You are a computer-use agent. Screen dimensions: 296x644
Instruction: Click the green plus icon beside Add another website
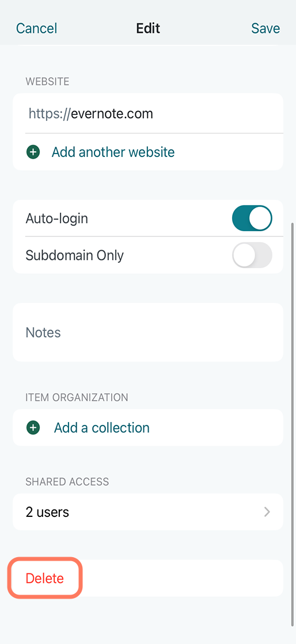click(x=33, y=152)
